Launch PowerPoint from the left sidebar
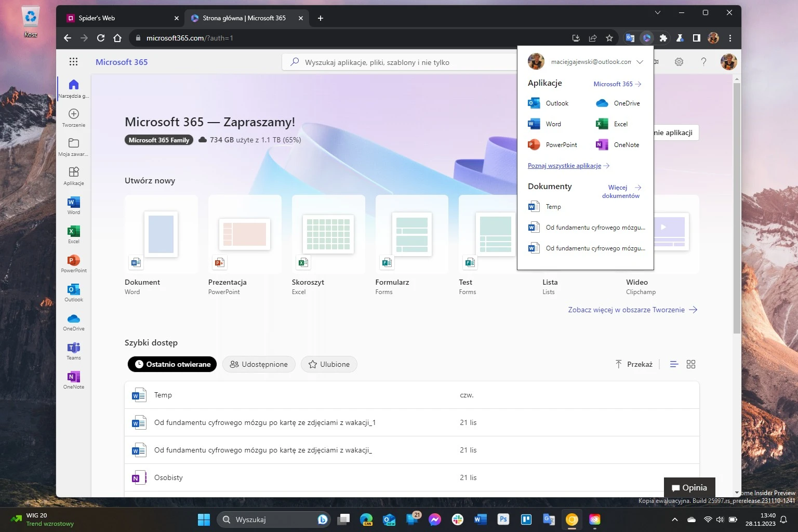798x532 pixels. click(73, 263)
